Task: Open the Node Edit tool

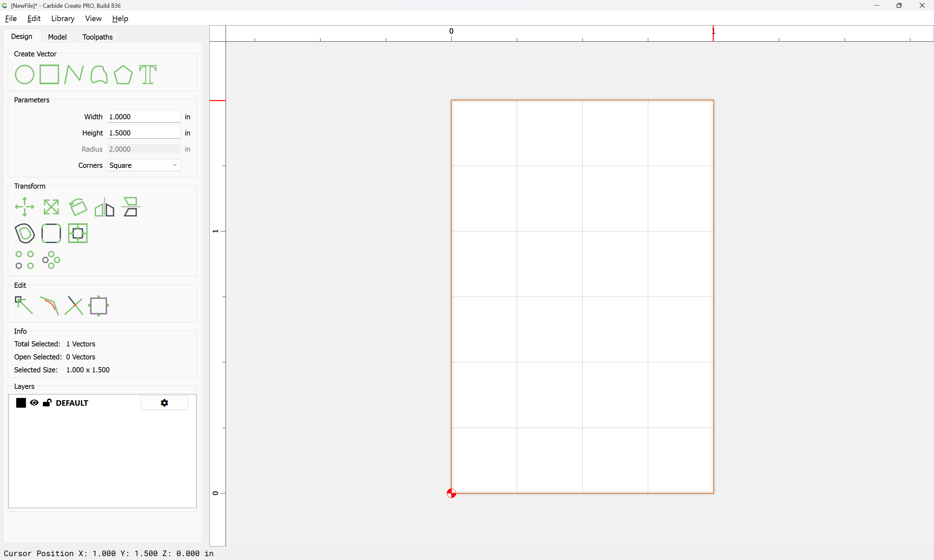Action: coord(23,305)
